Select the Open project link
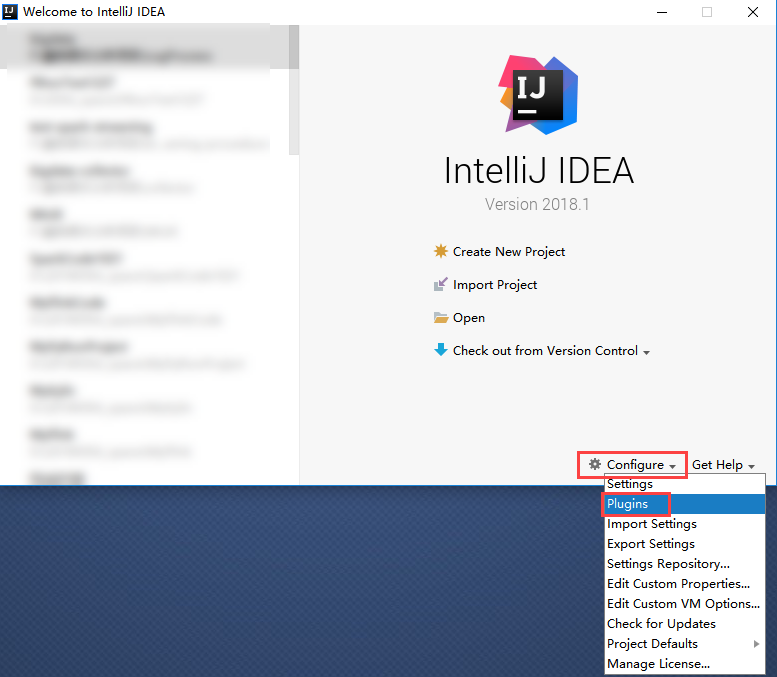The width and height of the screenshot is (777, 677). click(x=469, y=318)
